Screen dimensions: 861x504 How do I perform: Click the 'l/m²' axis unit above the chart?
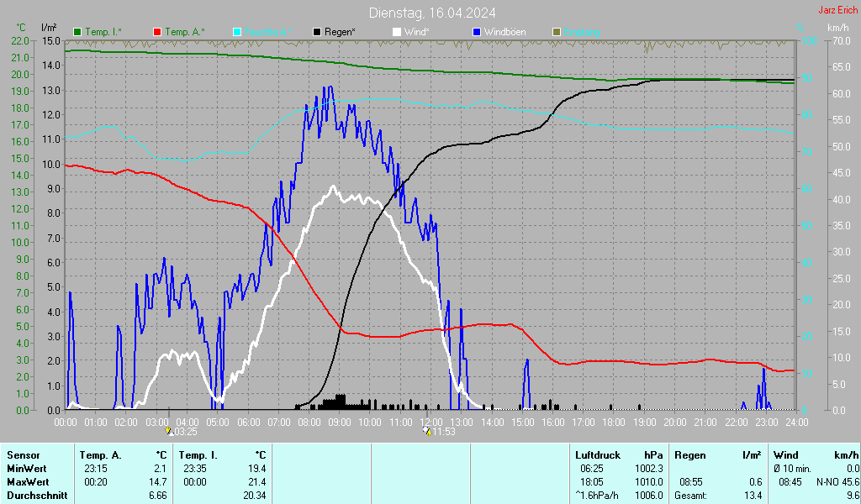coord(49,28)
